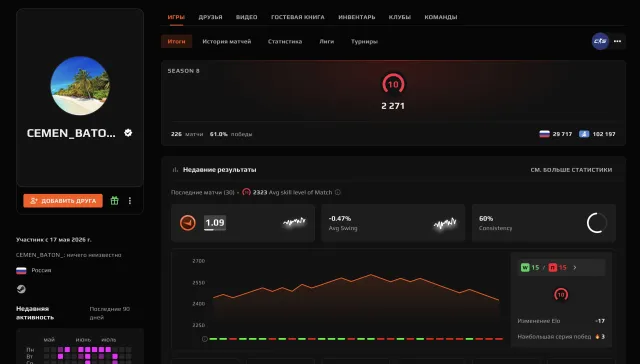
Task: Switch to the КЛУБЫ tab
Action: 400,17
